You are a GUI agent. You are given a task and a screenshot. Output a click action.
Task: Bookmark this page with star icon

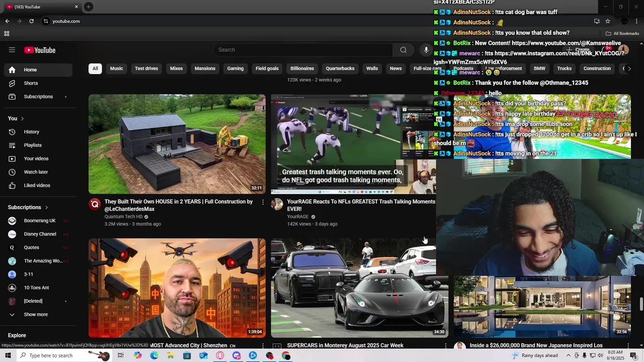(608, 21)
